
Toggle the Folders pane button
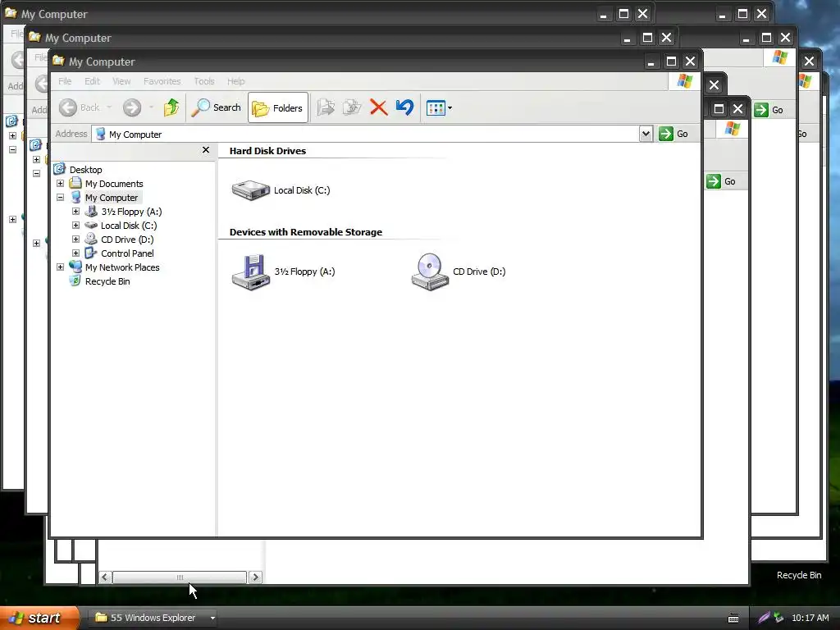[x=278, y=107]
